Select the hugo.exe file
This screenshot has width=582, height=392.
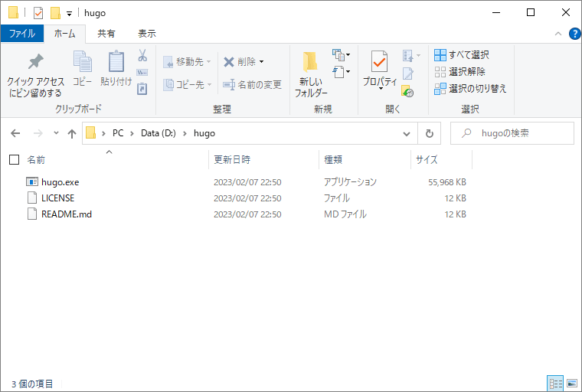click(x=60, y=182)
